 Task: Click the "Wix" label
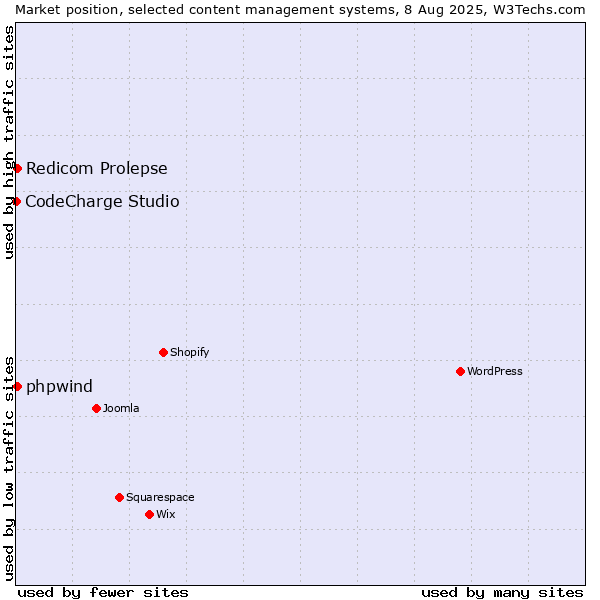click(166, 514)
